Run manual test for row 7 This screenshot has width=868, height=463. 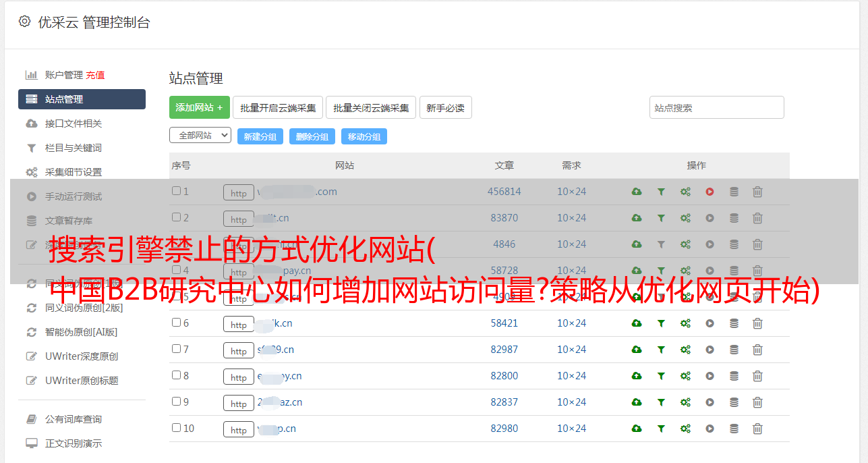point(710,350)
